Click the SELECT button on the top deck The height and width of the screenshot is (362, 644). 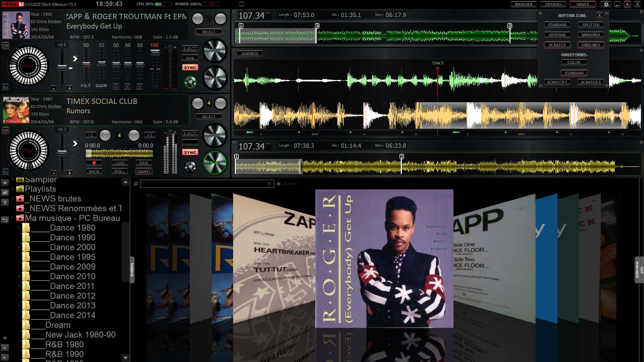[209, 32]
